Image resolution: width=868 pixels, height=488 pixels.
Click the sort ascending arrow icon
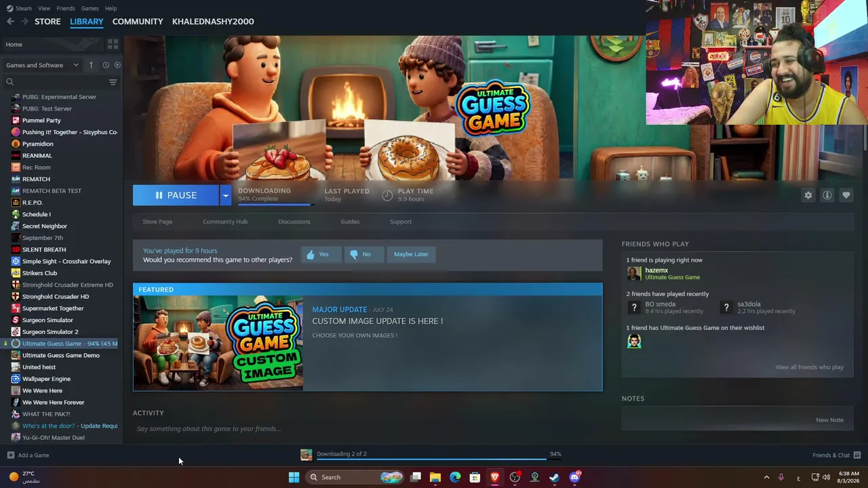click(x=91, y=65)
